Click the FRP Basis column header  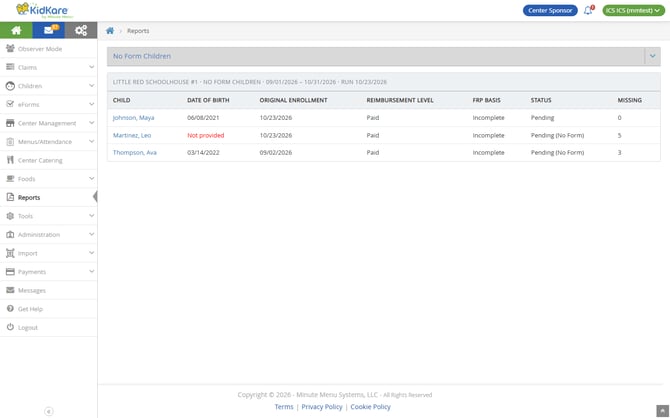(486, 100)
